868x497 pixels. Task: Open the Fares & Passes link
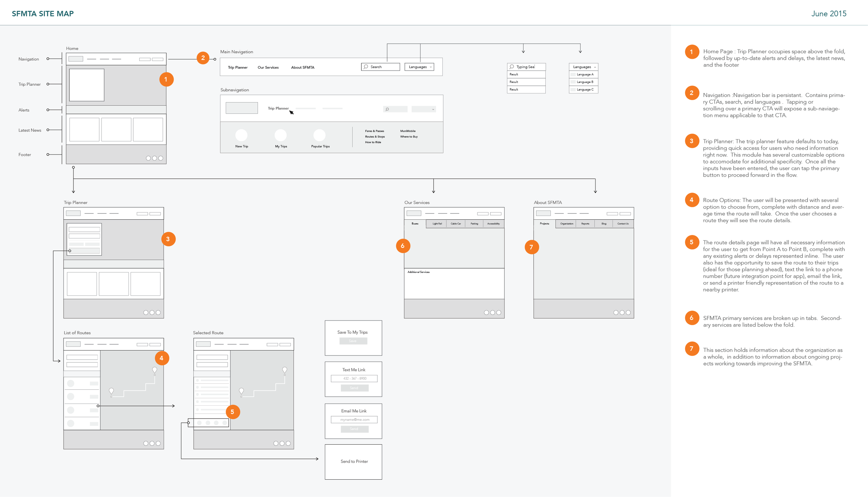pyautogui.click(x=375, y=131)
